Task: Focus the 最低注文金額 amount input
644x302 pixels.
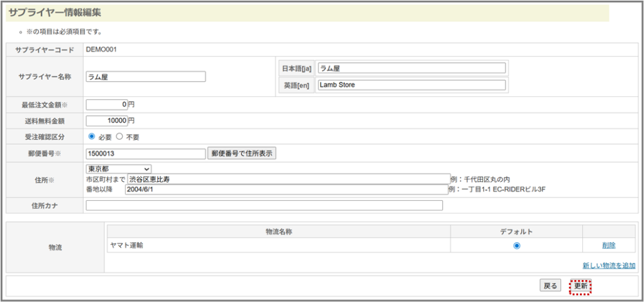Action: [x=107, y=104]
